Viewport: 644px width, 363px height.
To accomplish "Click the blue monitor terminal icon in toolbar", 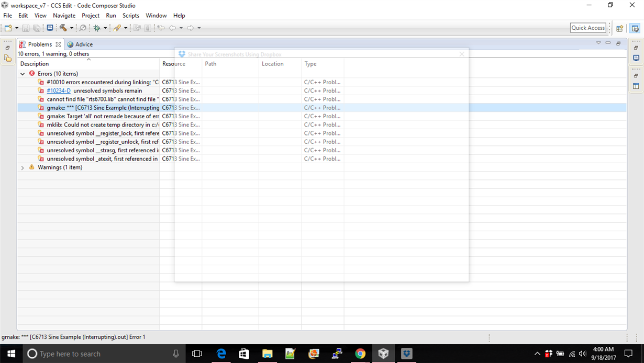I will (50, 28).
